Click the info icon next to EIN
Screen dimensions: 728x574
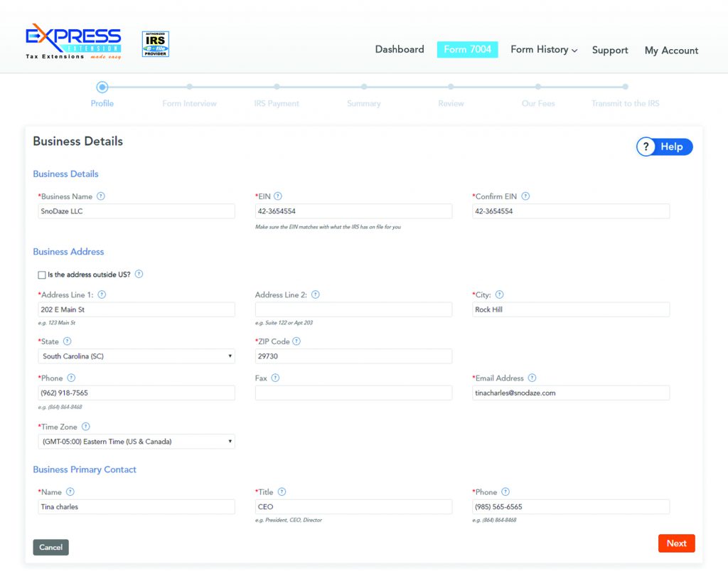(x=278, y=196)
